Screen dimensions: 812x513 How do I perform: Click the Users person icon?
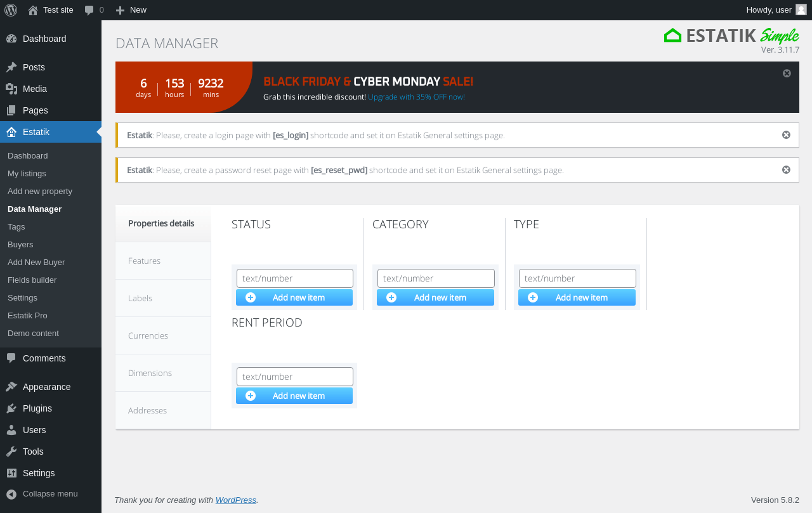pos(11,430)
